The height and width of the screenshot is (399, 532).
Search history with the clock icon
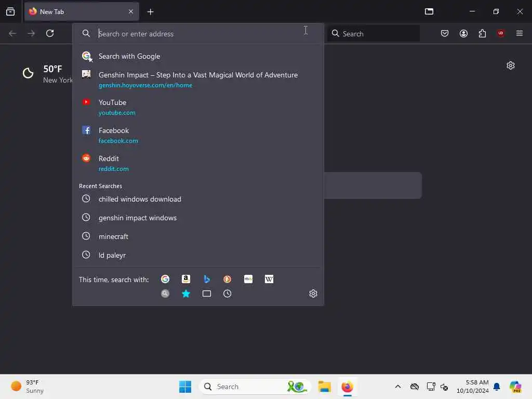228,294
